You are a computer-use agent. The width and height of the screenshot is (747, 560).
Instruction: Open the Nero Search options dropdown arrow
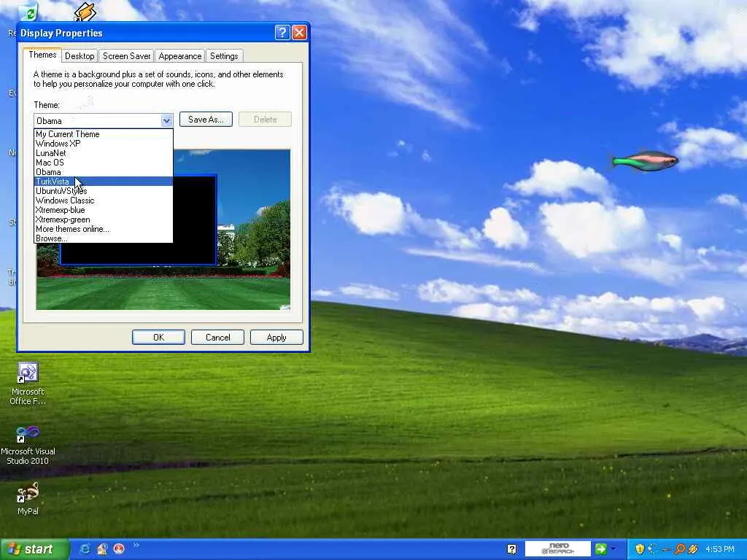613,549
